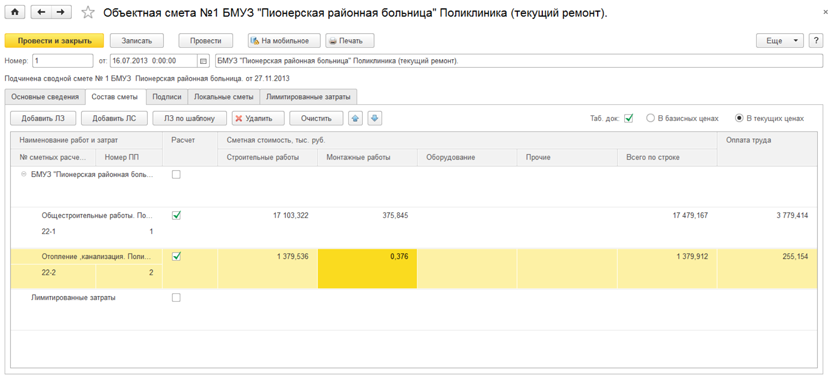Open the calendar picker next to the date
The image size is (830, 376).
tap(204, 61)
